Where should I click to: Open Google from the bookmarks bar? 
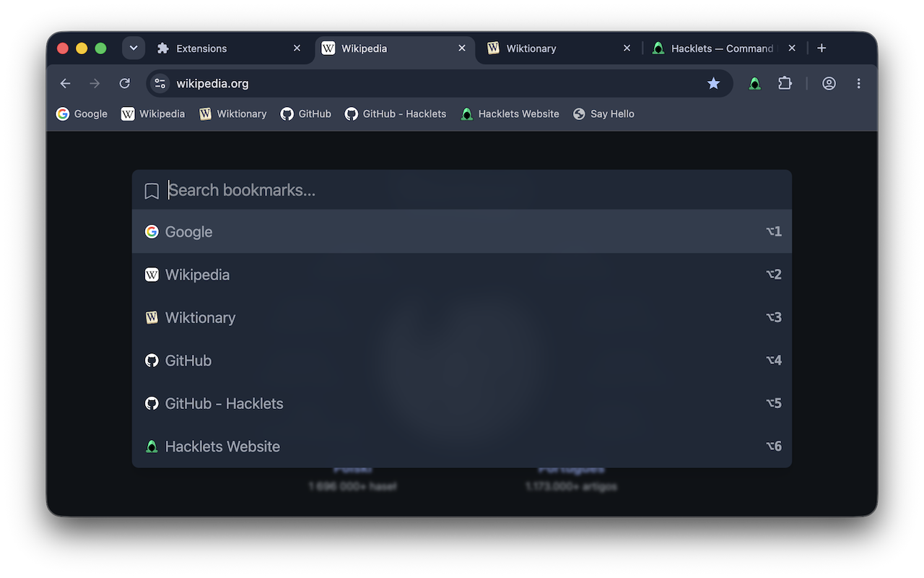(x=82, y=114)
